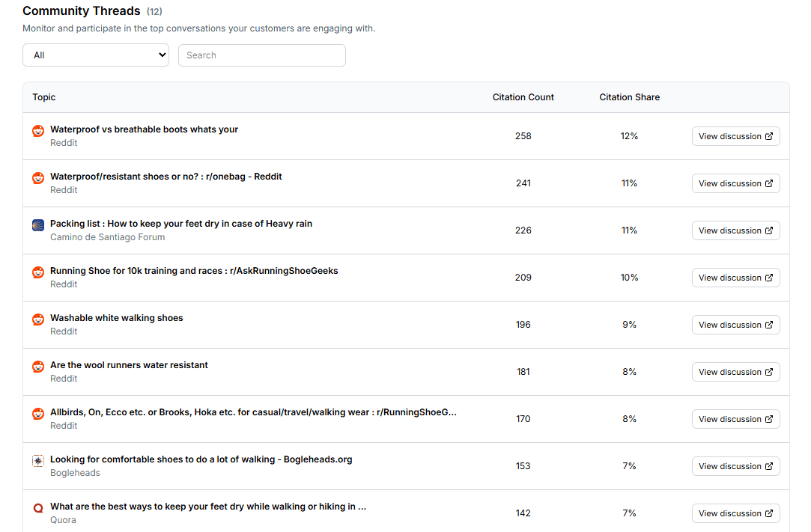The height and width of the screenshot is (532, 811).
Task: Open the "Allbirds, On, Ecco etc." thread title
Action: [254, 412]
